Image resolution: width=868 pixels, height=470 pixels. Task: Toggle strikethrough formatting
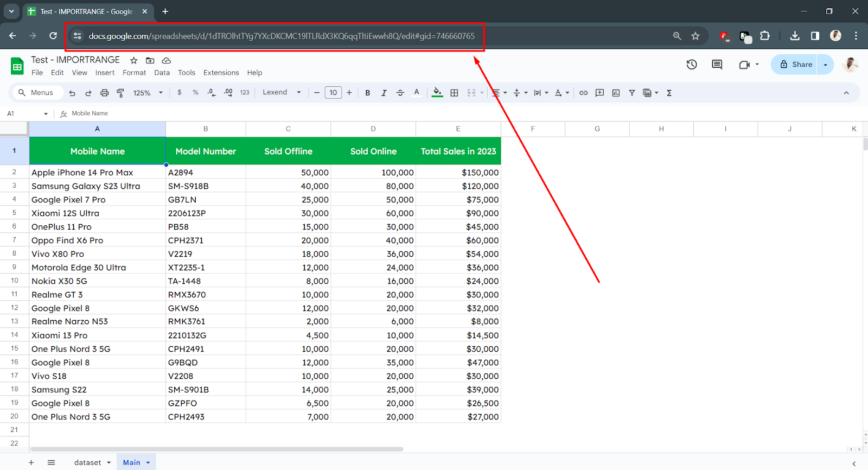click(400, 93)
